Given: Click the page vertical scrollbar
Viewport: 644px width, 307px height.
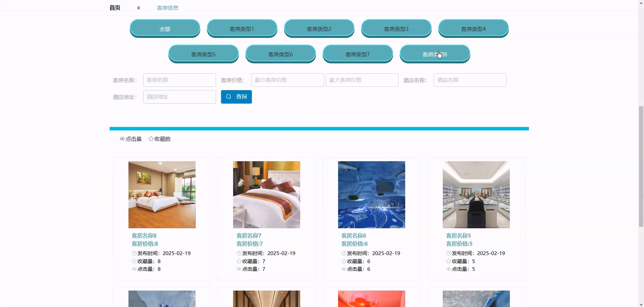Looking at the screenshot, I should [641, 166].
